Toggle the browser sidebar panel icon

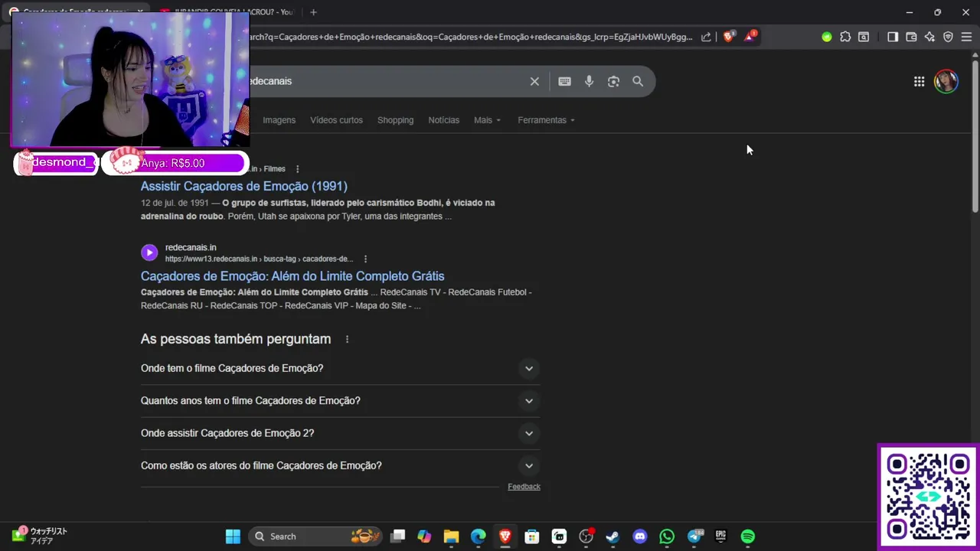pyautogui.click(x=893, y=37)
